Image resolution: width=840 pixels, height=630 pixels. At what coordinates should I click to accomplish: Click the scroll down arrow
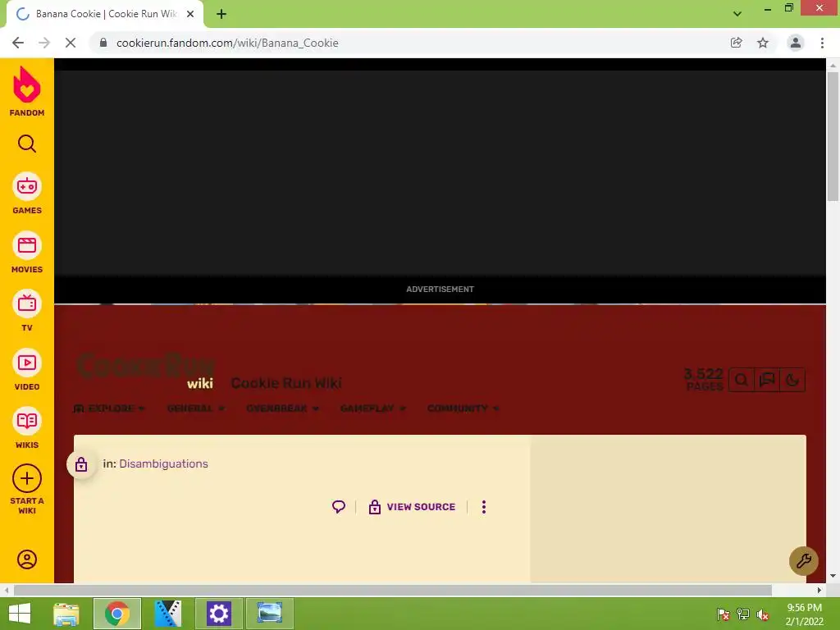[x=833, y=576]
